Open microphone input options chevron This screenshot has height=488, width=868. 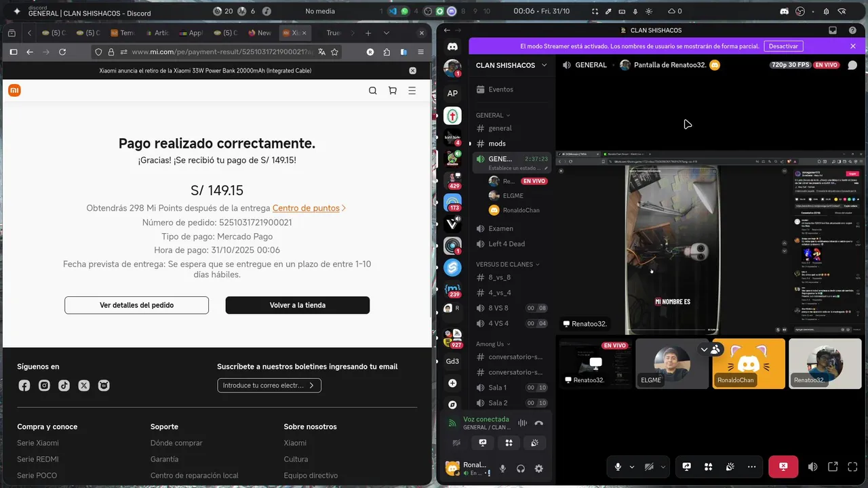(x=632, y=466)
